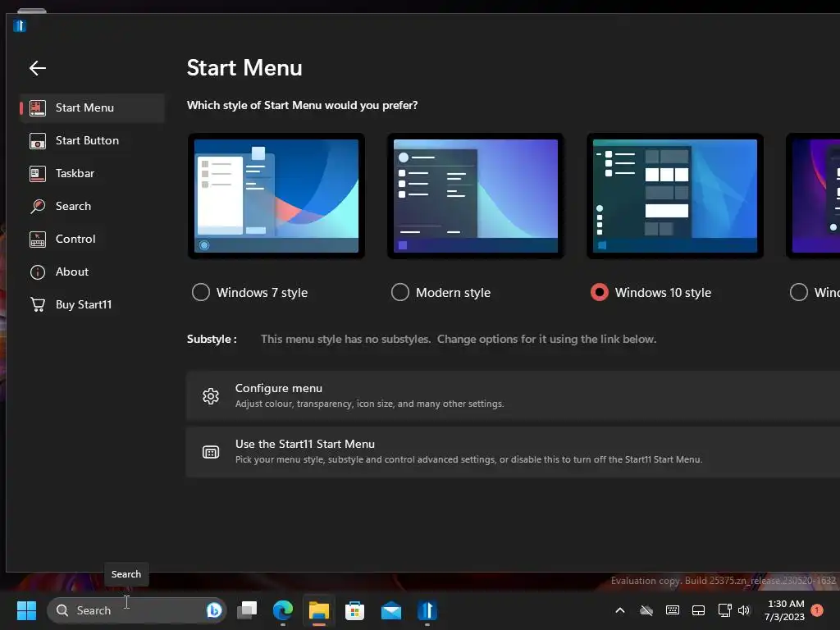Screen dimensions: 840x630
Task: Click the Buy Start11 label
Action: 84,304
